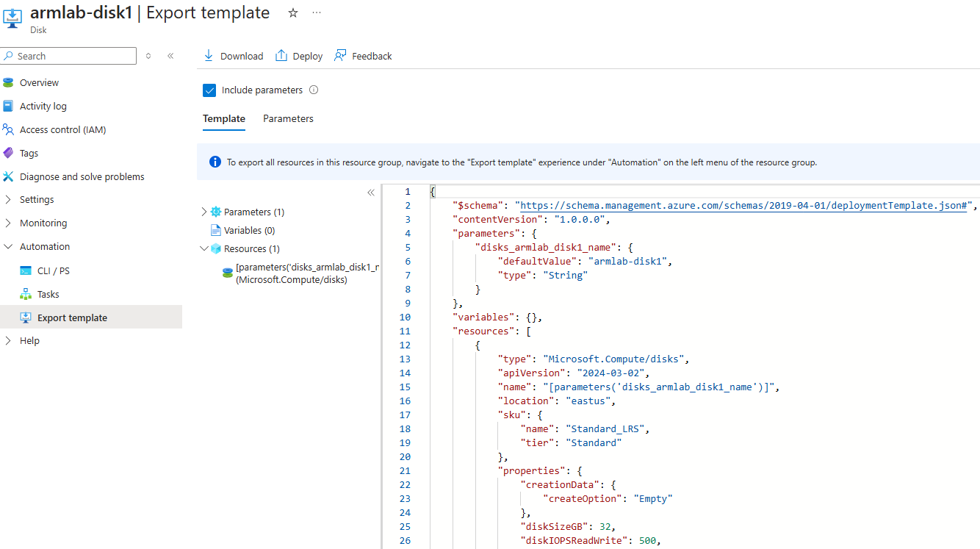Click the search magnifier icon
The height and width of the screenshot is (549, 980).
[8, 56]
